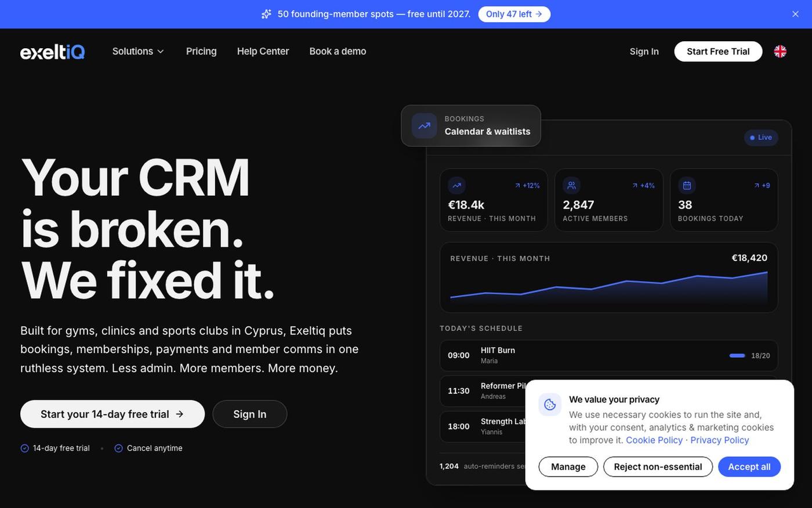The width and height of the screenshot is (812, 508).
Task: Click the bookings trend icon in floating card
Action: tap(425, 125)
